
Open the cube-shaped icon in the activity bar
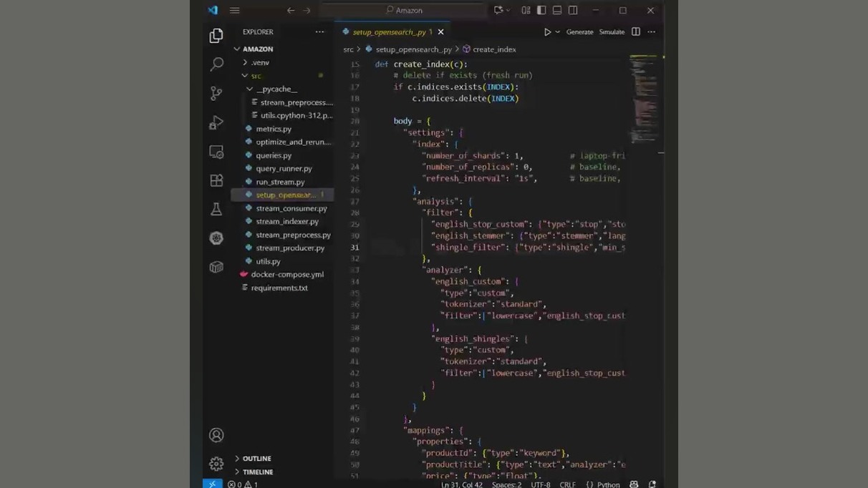(216, 267)
